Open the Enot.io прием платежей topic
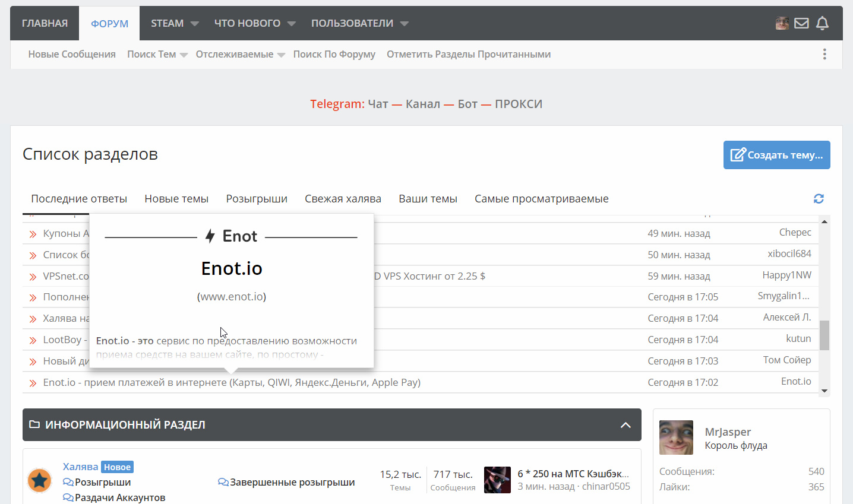Image resolution: width=853 pixels, height=504 pixels. 232,382
